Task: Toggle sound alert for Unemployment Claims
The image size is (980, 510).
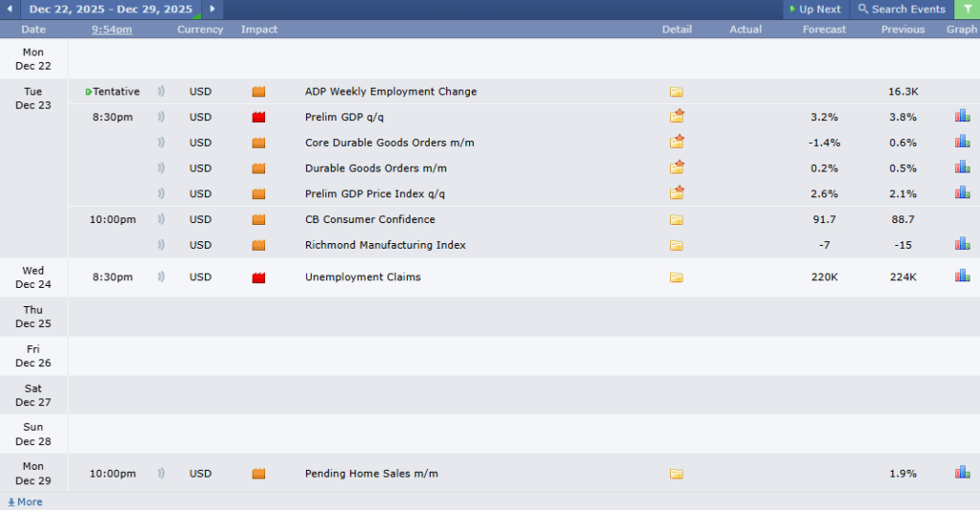Action: point(162,277)
